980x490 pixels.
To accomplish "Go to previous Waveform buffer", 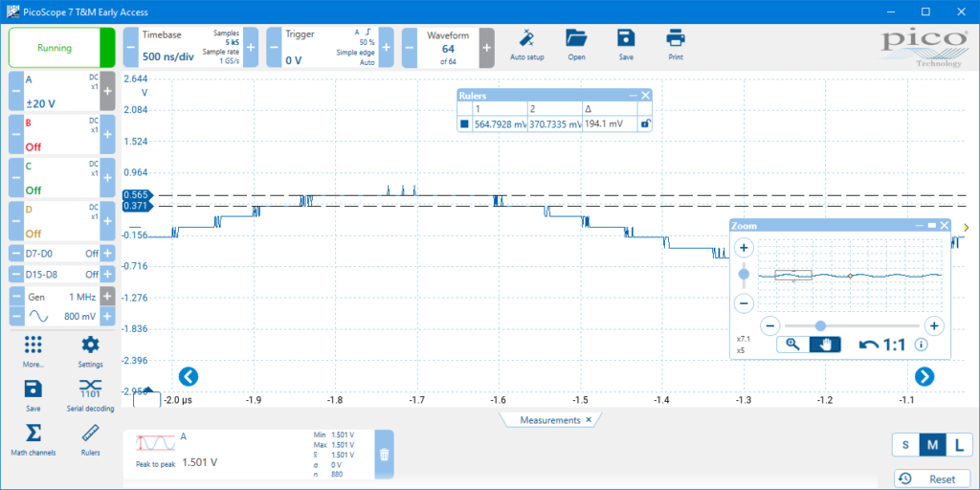I will tap(409, 48).
